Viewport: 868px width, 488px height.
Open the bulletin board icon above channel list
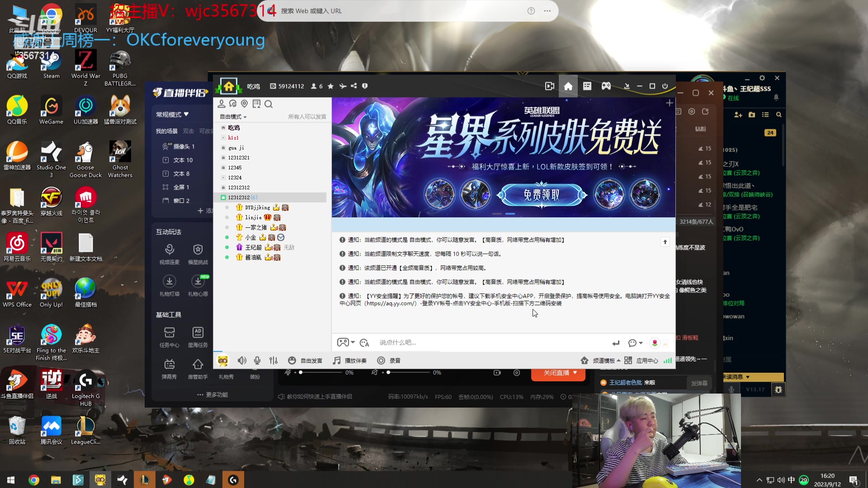point(257,104)
